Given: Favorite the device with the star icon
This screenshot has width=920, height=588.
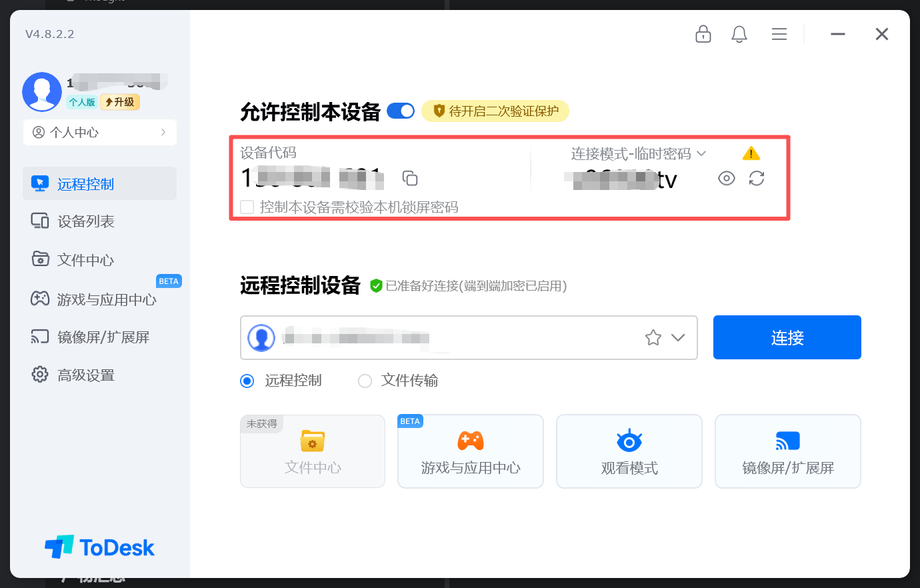Looking at the screenshot, I should tap(653, 337).
